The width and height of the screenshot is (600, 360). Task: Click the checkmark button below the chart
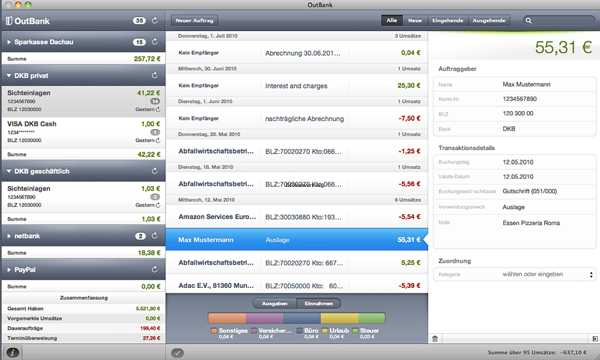point(178,352)
